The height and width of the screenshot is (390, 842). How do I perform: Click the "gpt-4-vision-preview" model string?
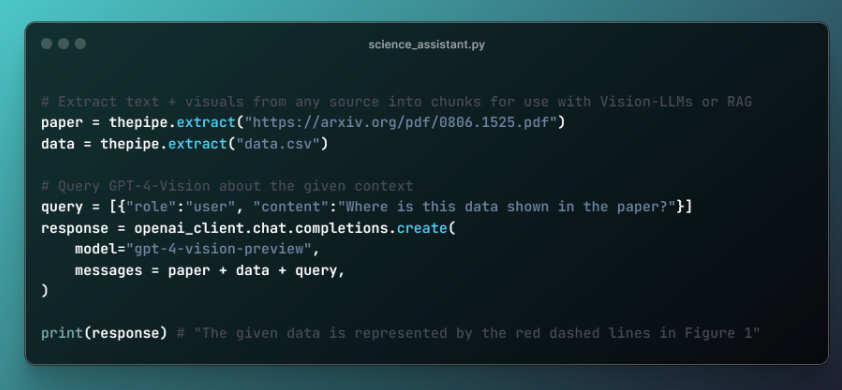(x=219, y=249)
